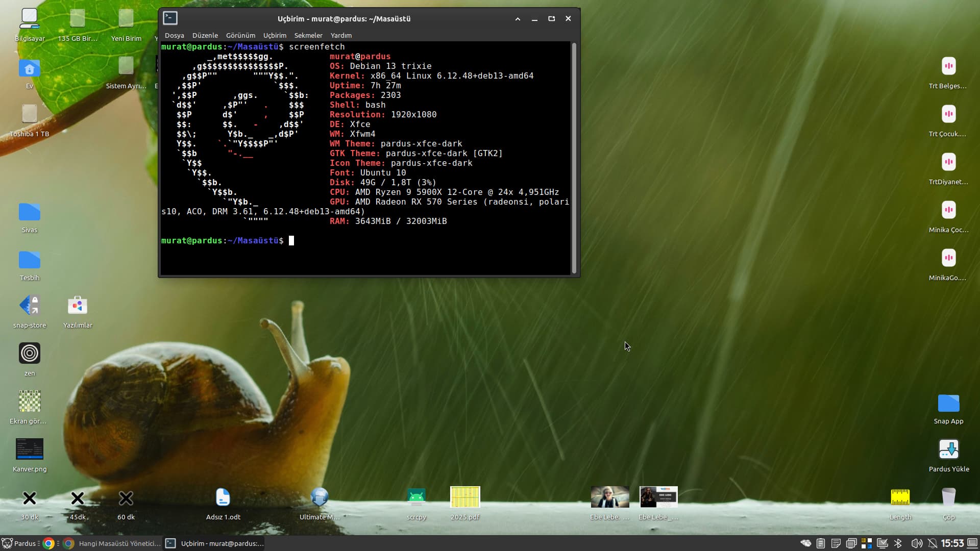Click the terminal icon in title bar
Viewport: 980px width, 551px height.
tap(170, 18)
